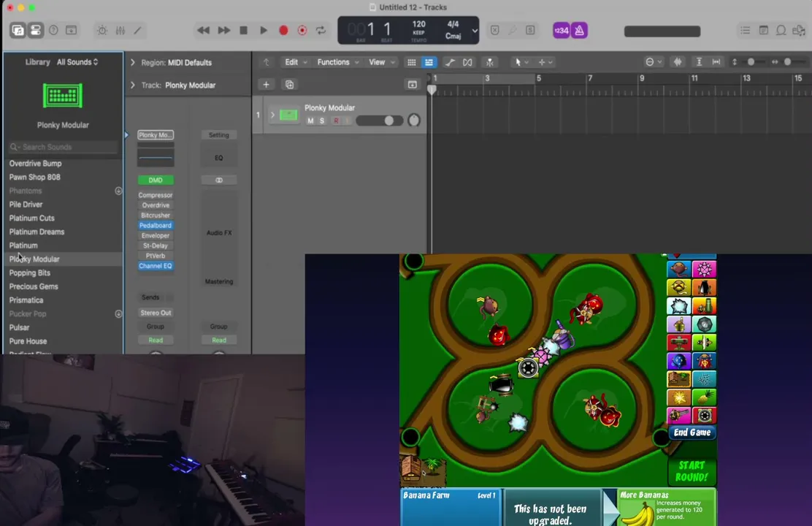The height and width of the screenshot is (526, 812).
Task: Click the Add Track plus button
Action: click(267, 85)
